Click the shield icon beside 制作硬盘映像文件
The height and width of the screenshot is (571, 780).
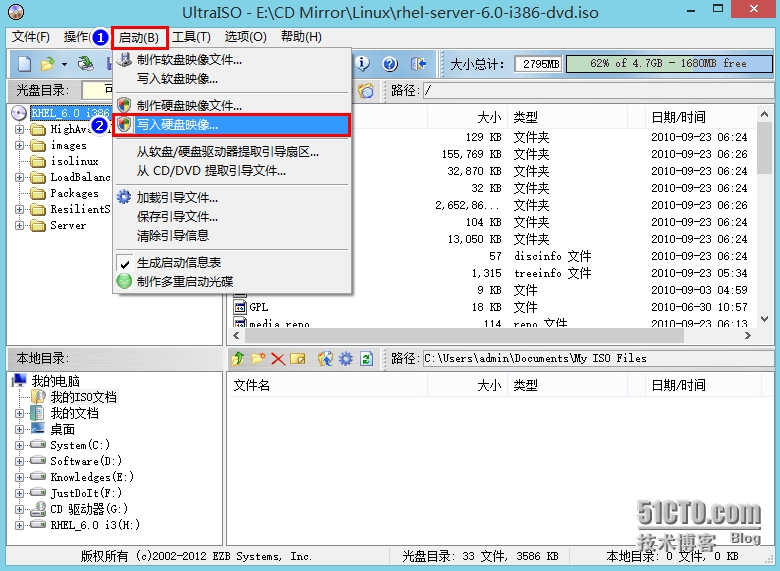pyautogui.click(x=124, y=105)
